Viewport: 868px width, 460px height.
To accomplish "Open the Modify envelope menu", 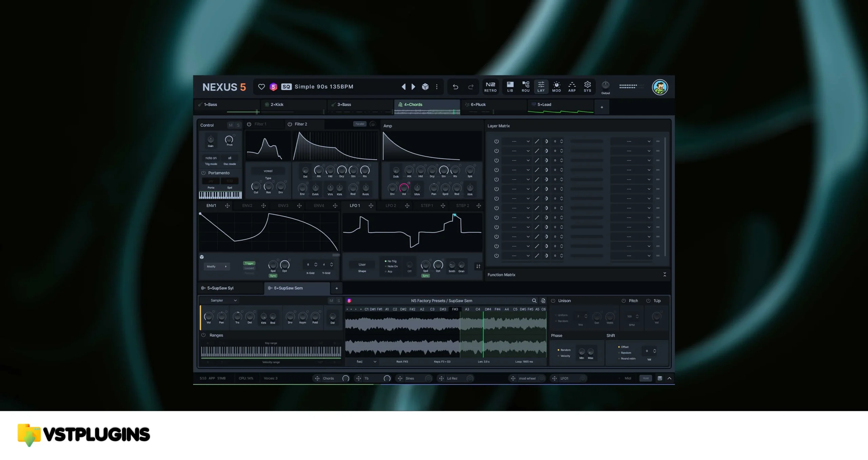I will 216,266.
